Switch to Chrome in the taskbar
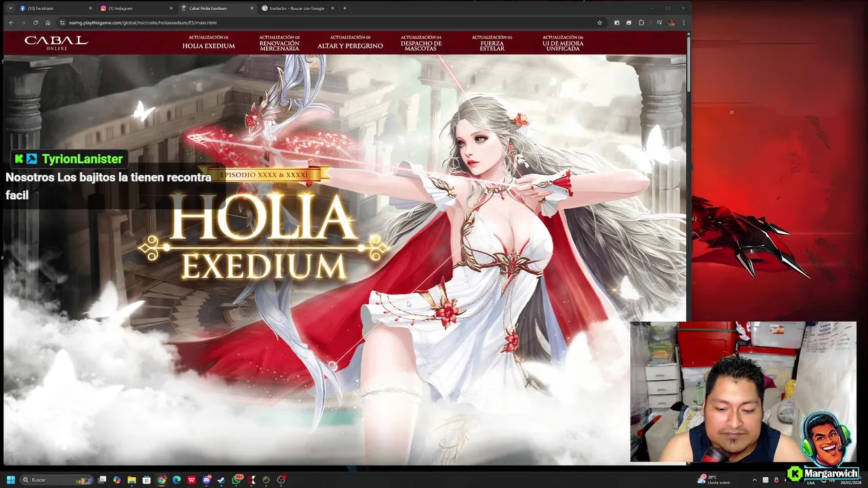This screenshot has height=488, width=868. [x=161, y=480]
